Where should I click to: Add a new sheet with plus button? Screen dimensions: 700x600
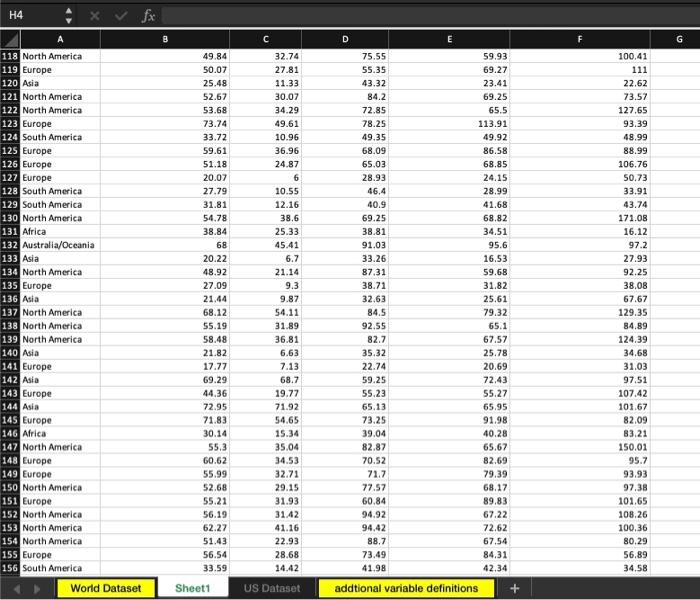[x=514, y=588]
